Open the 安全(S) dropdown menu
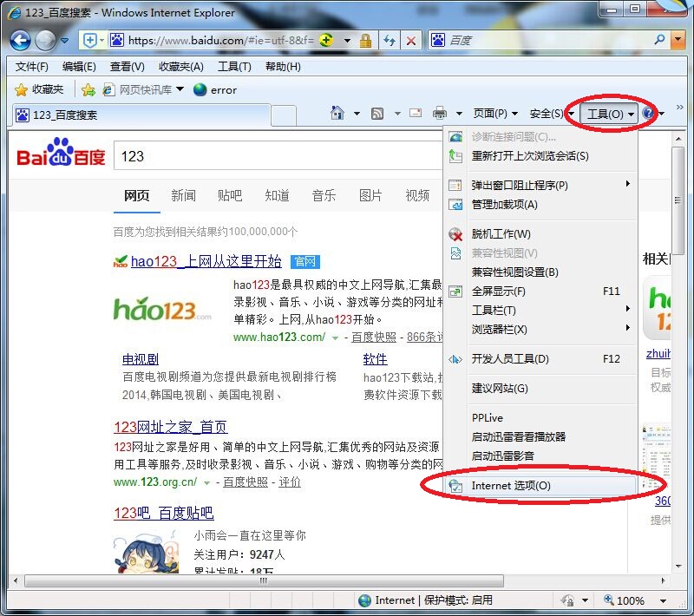This screenshot has height=616, width=694. pos(552,114)
